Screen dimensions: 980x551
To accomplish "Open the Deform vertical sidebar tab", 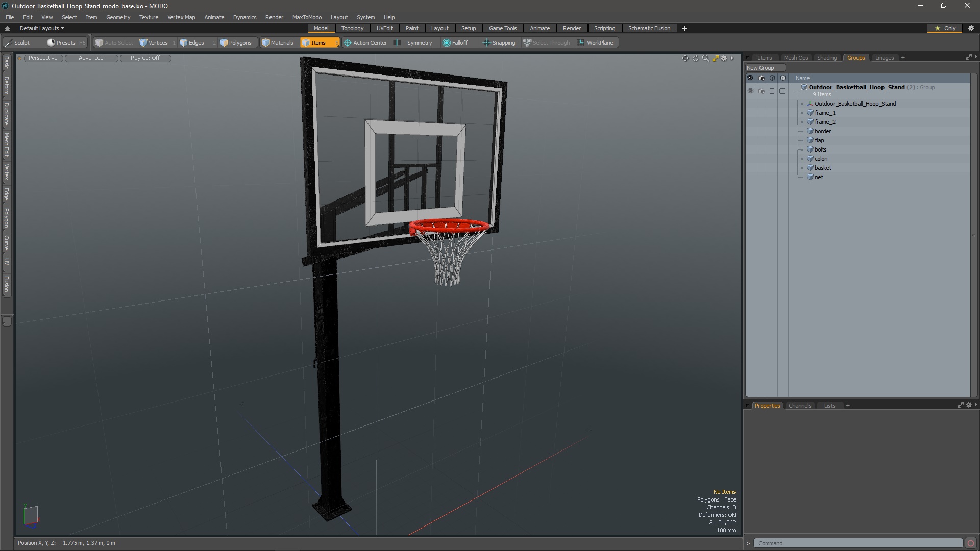I will click(6, 86).
